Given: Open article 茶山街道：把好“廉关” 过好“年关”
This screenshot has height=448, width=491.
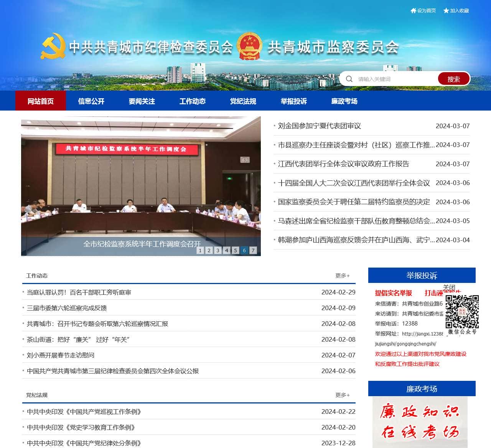Looking at the screenshot, I should point(78,340).
